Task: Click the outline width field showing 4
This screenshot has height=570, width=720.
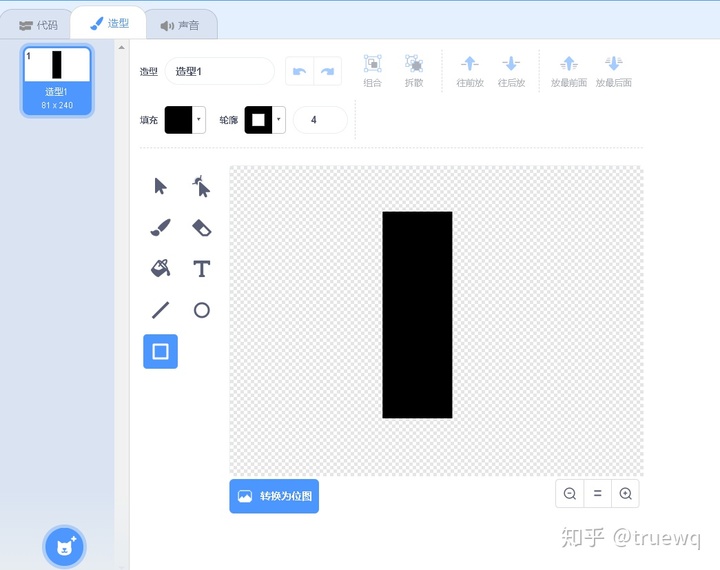Action: 320,120
